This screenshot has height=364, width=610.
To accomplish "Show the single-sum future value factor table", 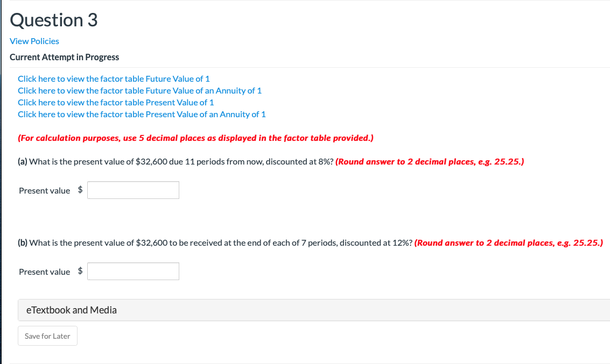I will (x=113, y=78).
